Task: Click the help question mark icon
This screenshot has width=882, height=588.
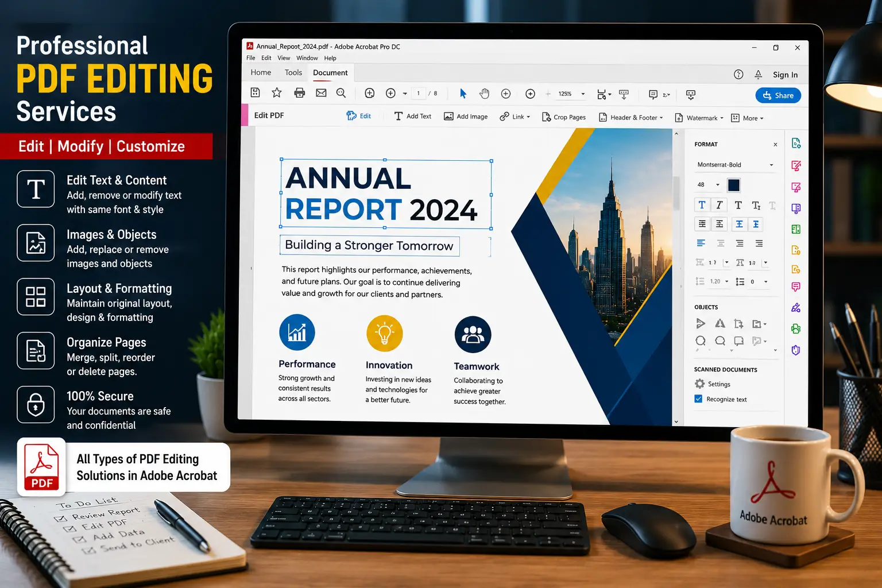Action: [738, 74]
